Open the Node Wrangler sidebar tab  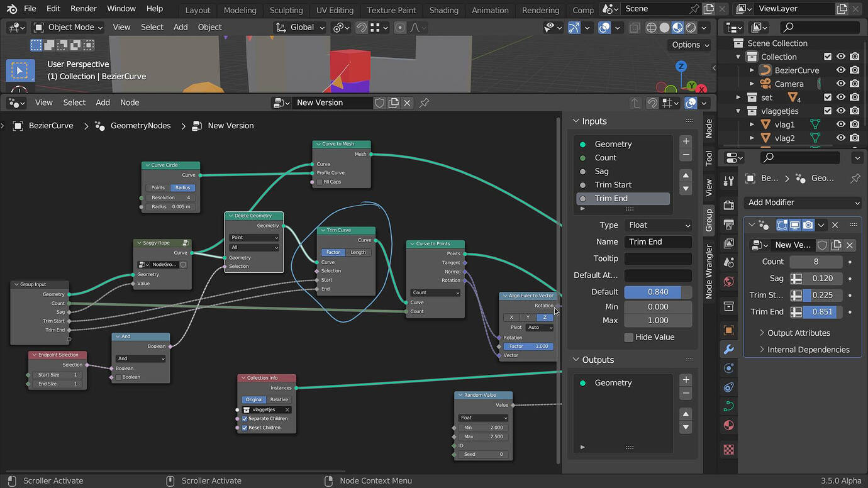coord(709,272)
